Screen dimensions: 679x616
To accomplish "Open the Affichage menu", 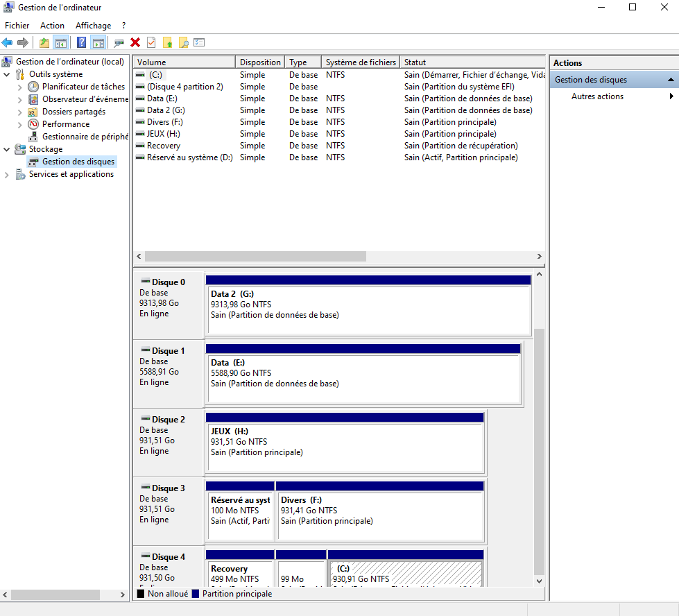I will click(93, 26).
